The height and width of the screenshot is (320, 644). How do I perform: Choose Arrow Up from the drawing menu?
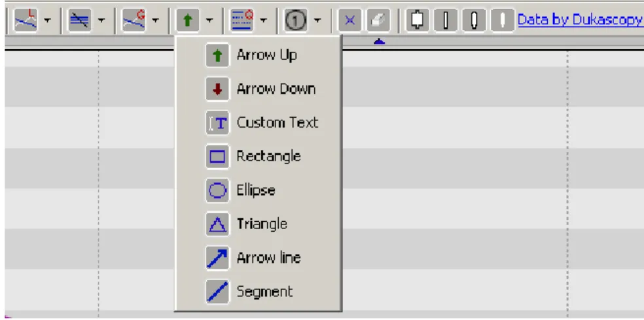[258, 55]
